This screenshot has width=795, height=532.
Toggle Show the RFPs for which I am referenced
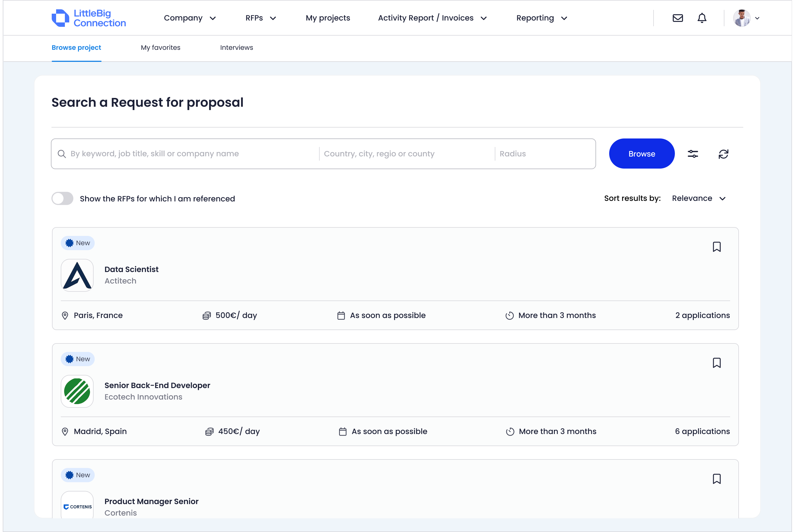point(62,198)
